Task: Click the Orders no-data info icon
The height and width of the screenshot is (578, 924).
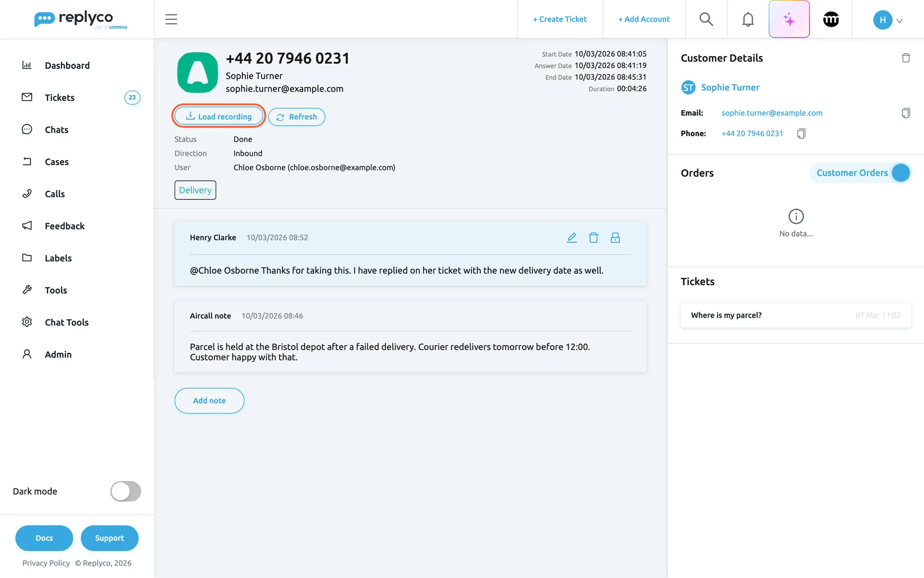Action: pos(796,216)
